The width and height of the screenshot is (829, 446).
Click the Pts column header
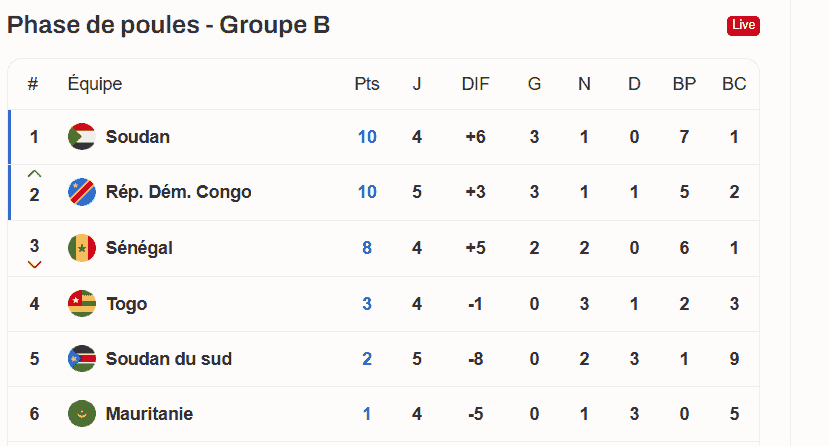367,83
